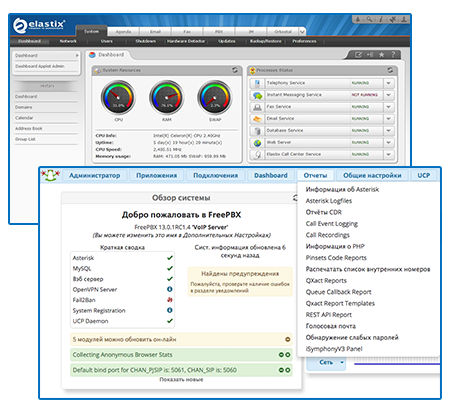Dismiss the Collecting Anonymous Browser Stats notice
Image resolution: width=450 pixels, height=410 pixels.
(288, 355)
